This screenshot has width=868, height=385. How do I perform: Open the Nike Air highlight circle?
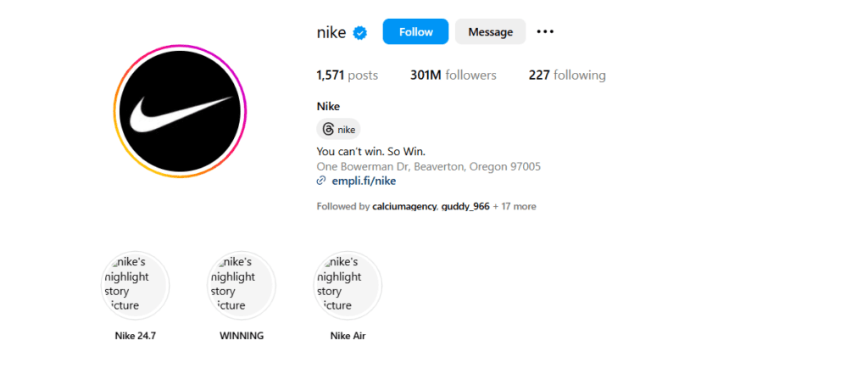click(348, 286)
